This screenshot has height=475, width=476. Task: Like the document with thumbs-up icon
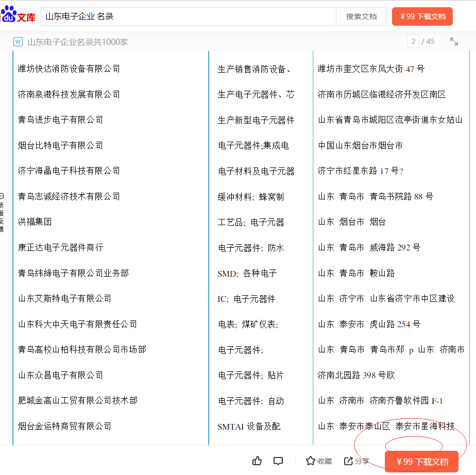coord(257,461)
